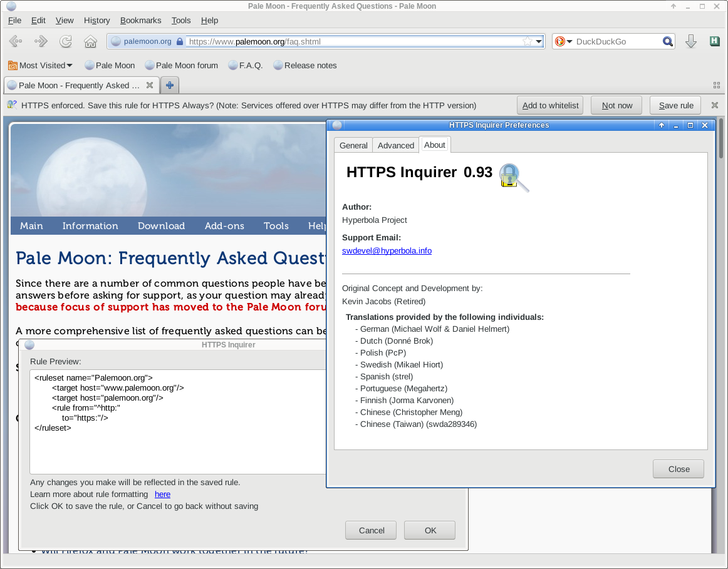Open the View menu

(65, 21)
